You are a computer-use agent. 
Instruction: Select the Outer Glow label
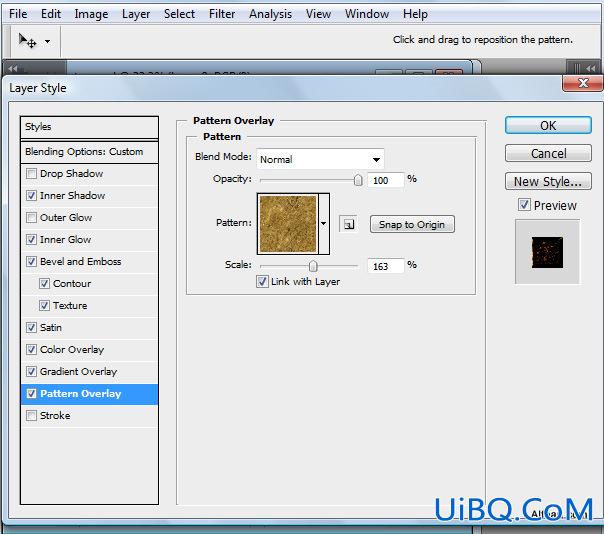pyautogui.click(x=66, y=218)
